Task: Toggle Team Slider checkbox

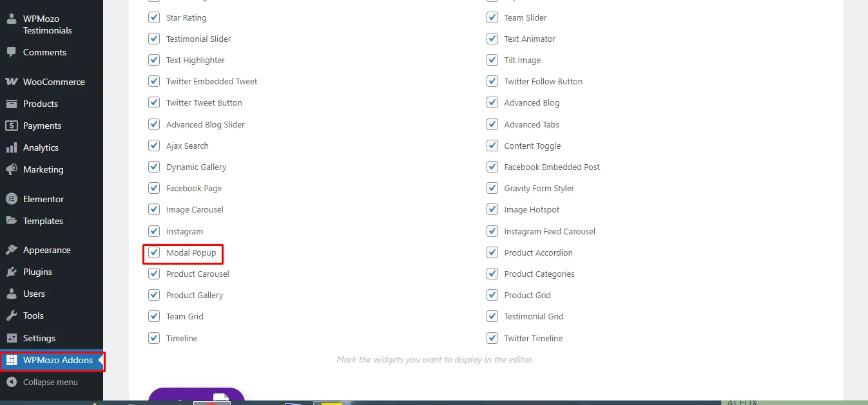Action: tap(492, 17)
